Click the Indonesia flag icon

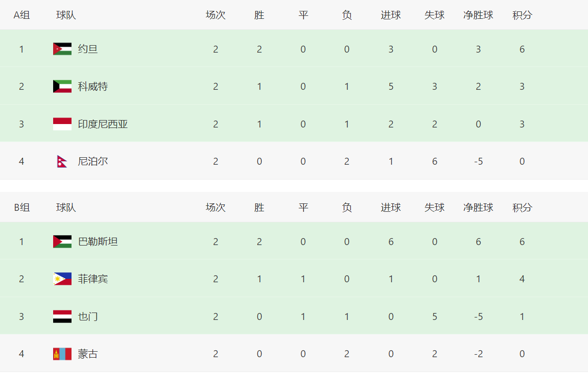[62, 124]
